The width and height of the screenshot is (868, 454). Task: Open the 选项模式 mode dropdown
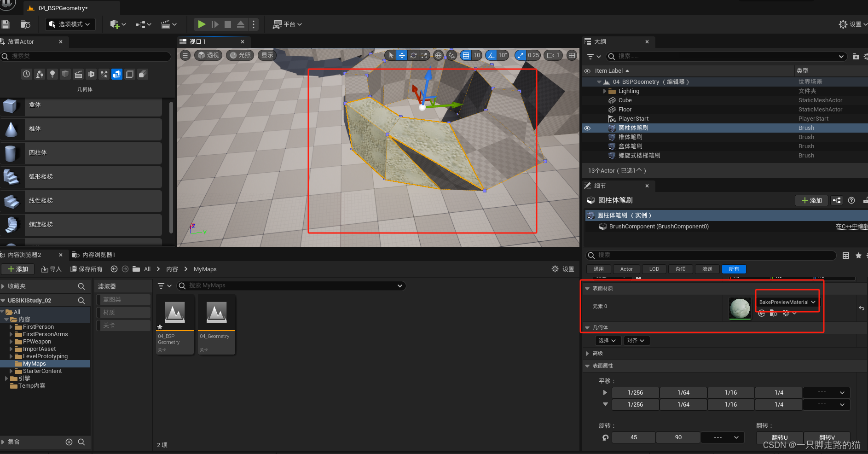[70, 24]
